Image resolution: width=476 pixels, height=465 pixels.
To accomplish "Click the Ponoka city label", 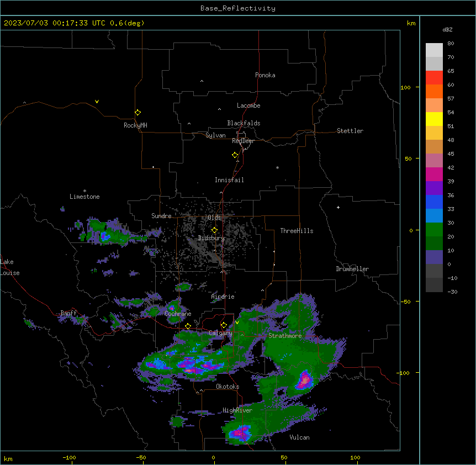I will click(265, 75).
